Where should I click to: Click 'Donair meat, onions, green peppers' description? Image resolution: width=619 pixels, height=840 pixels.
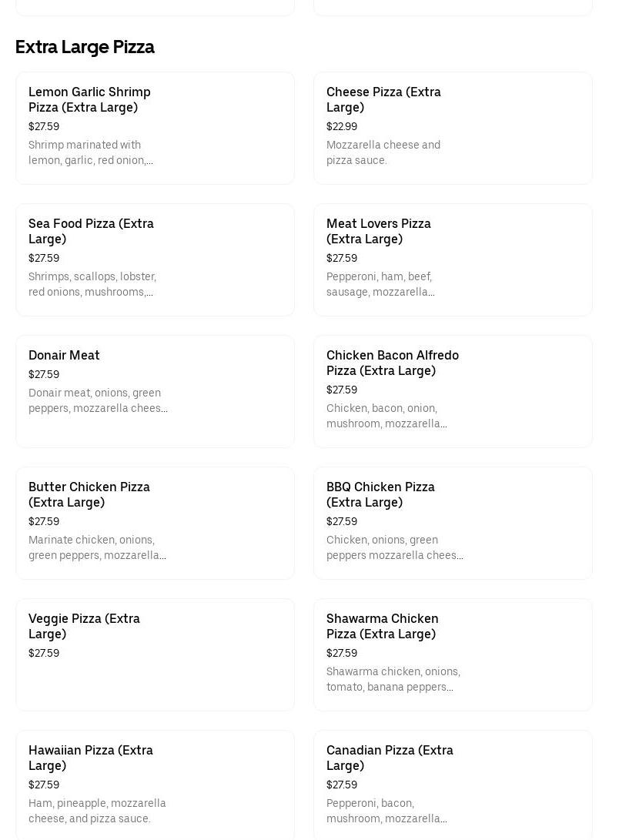98,400
